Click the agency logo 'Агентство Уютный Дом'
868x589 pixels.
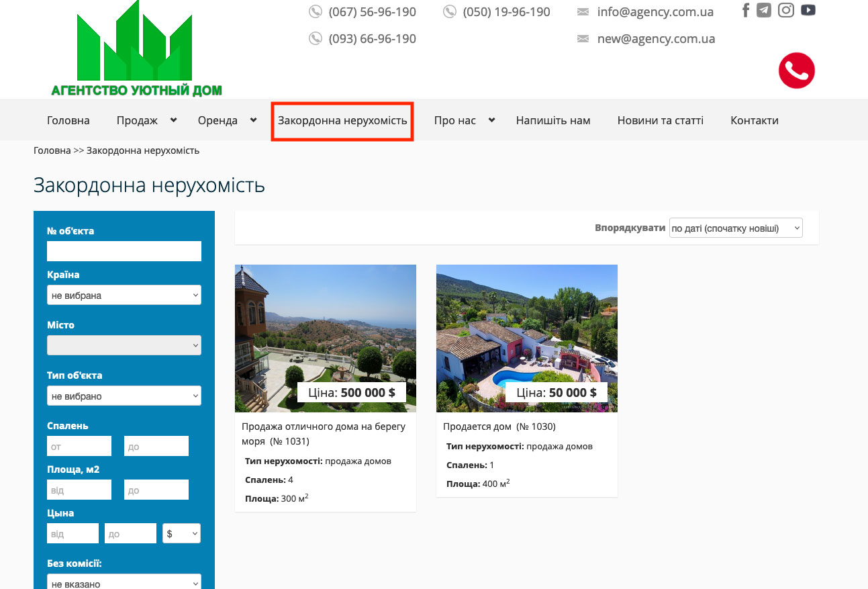[x=136, y=48]
